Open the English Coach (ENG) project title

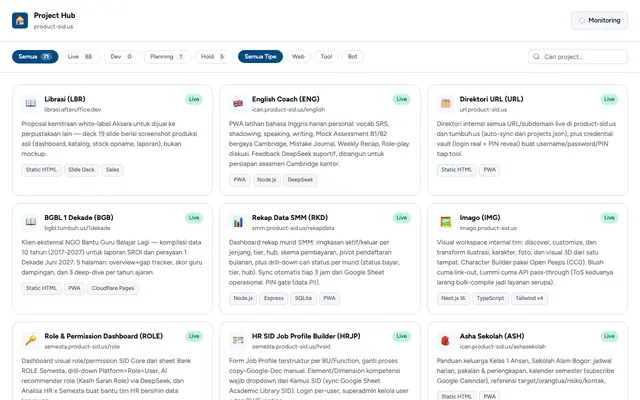(x=286, y=99)
